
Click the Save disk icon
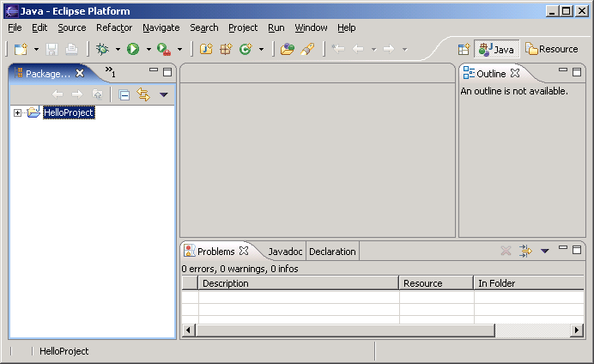coord(52,49)
